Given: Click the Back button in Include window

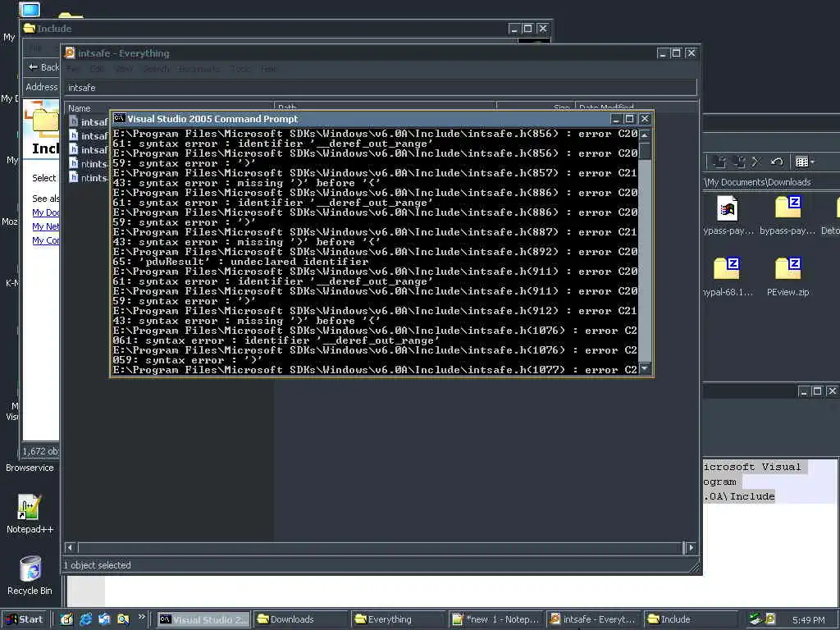Looking at the screenshot, I should [43, 67].
